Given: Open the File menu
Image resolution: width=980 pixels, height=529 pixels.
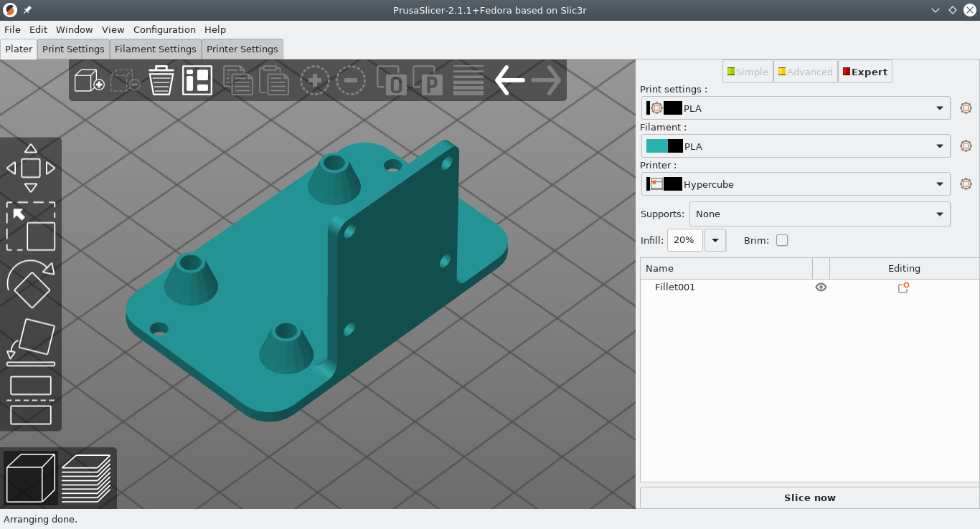Looking at the screenshot, I should (x=12, y=29).
